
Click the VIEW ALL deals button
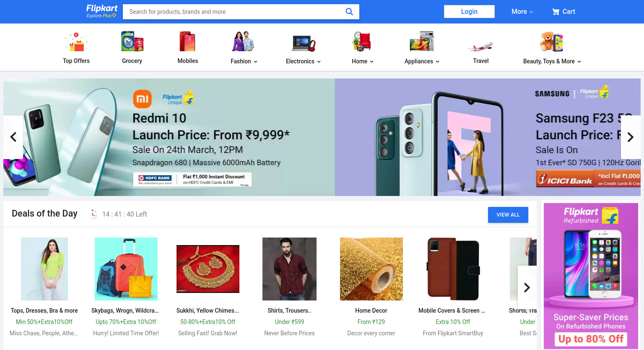[x=508, y=215]
